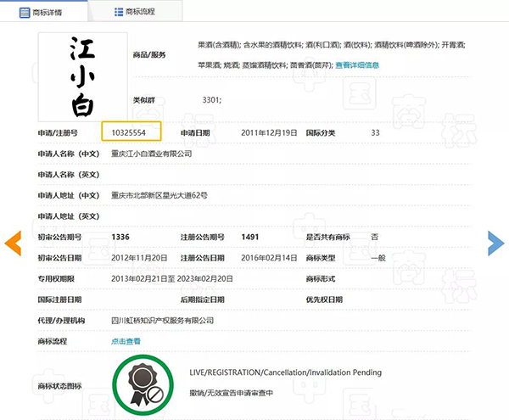Select address 重庆市北部新区星光大道62号
This screenshot has height=420, width=509.
click(x=159, y=195)
